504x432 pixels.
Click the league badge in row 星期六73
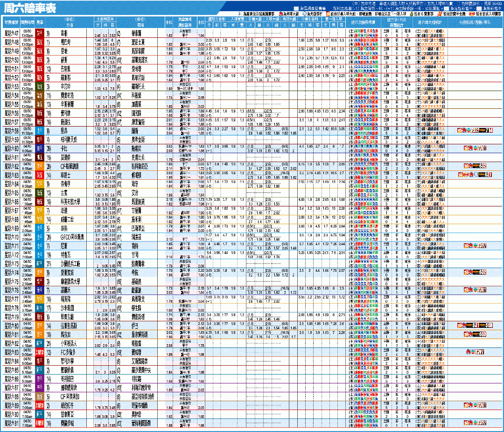pos(40,264)
